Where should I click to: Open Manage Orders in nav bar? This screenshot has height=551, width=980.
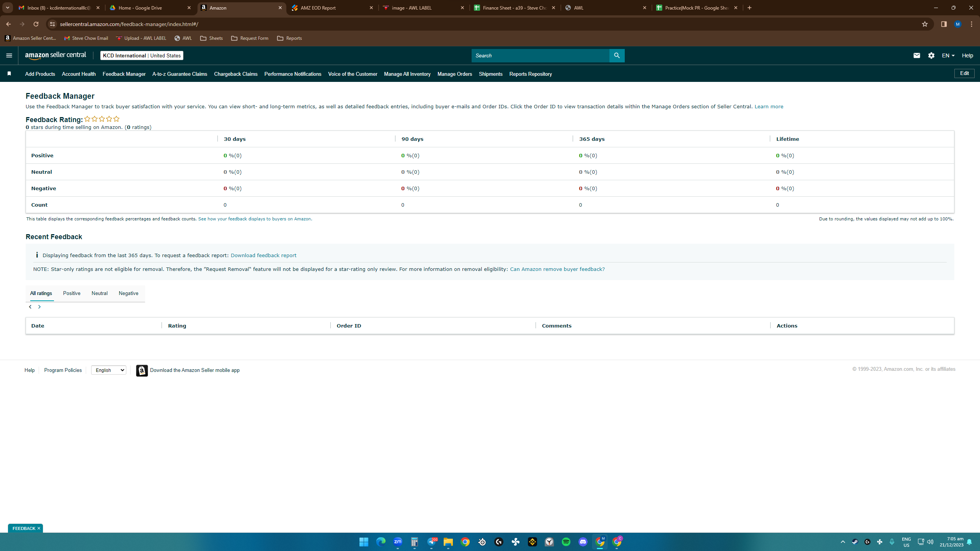tap(455, 74)
